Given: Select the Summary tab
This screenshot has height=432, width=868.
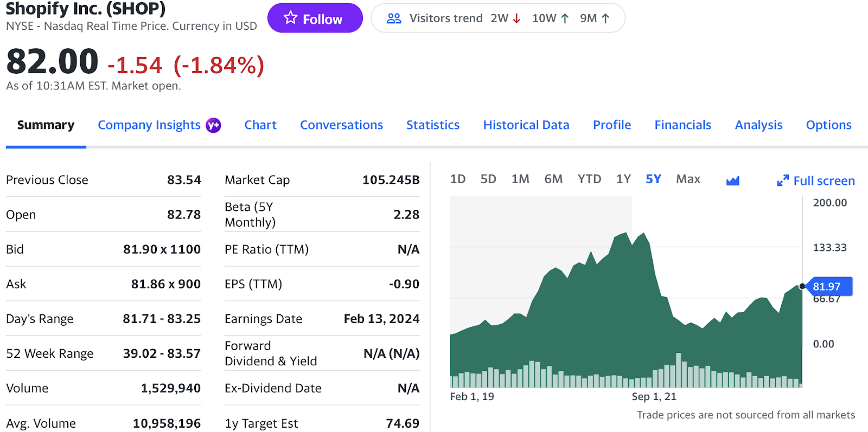Looking at the screenshot, I should click(46, 125).
